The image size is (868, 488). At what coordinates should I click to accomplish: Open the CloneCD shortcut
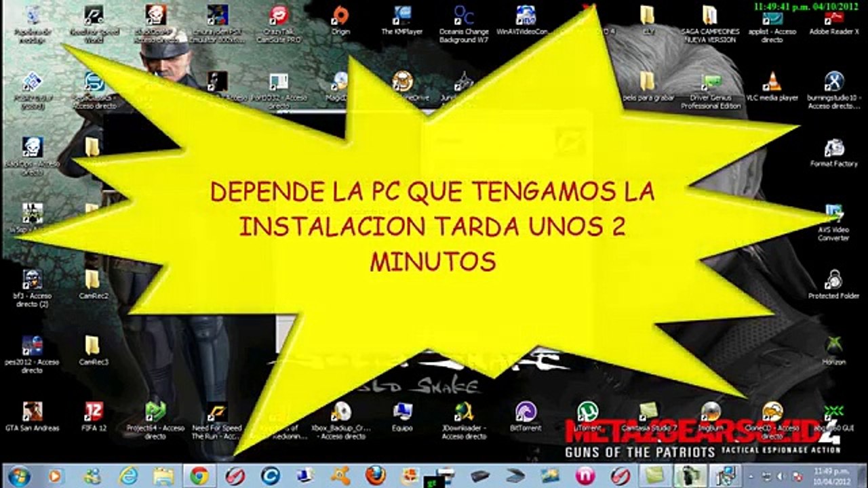pyautogui.click(x=772, y=421)
